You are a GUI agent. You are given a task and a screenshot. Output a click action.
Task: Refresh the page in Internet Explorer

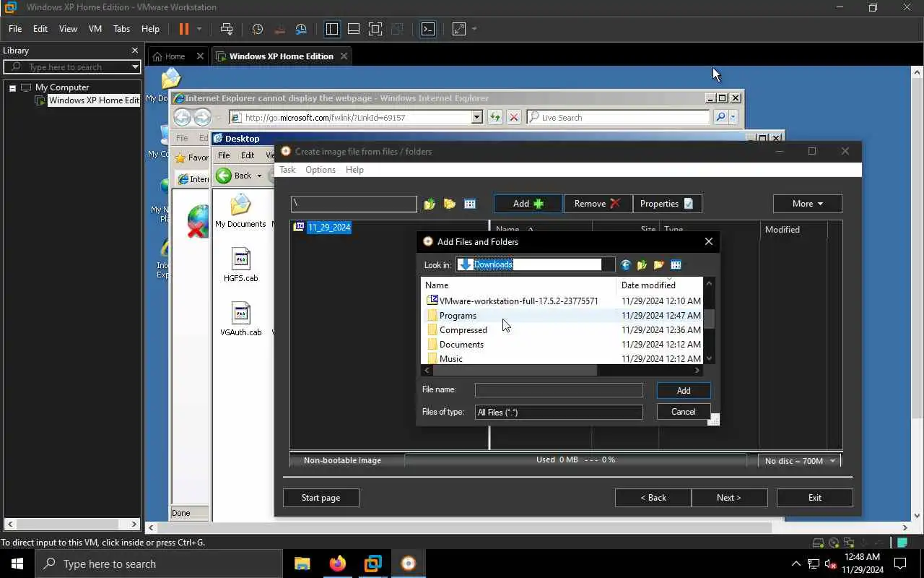pos(494,117)
